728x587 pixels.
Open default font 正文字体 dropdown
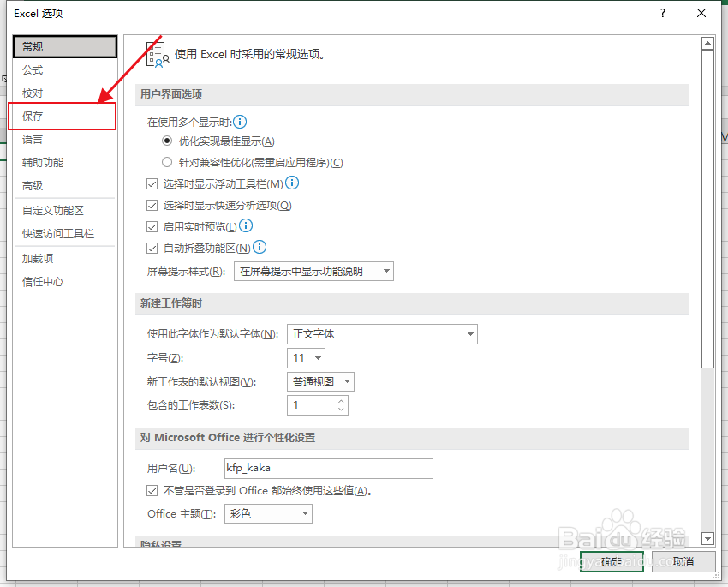click(382, 334)
